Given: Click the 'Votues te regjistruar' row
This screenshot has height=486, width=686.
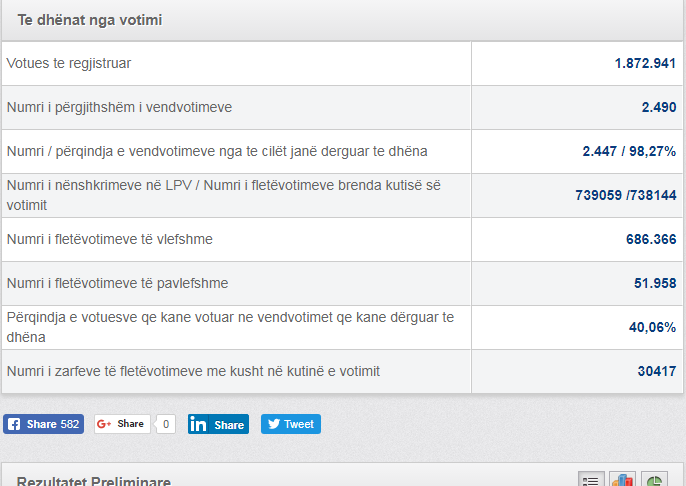Looking at the screenshot, I should (343, 63).
